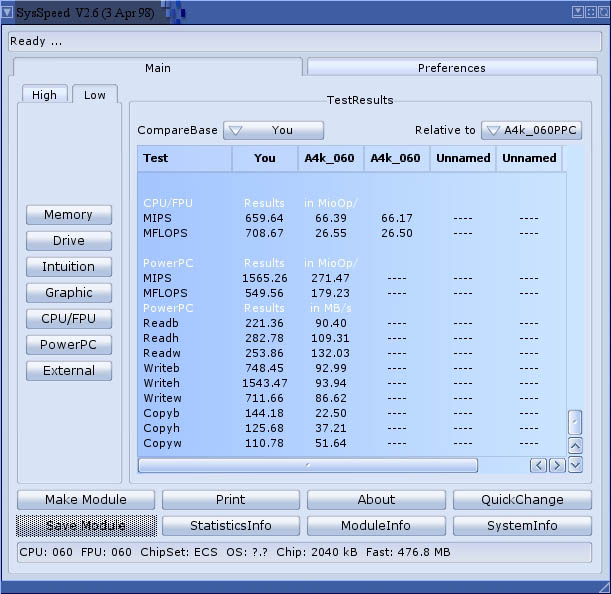Screen dimensions: 611x594
Task: Click the You column header
Action: point(265,158)
